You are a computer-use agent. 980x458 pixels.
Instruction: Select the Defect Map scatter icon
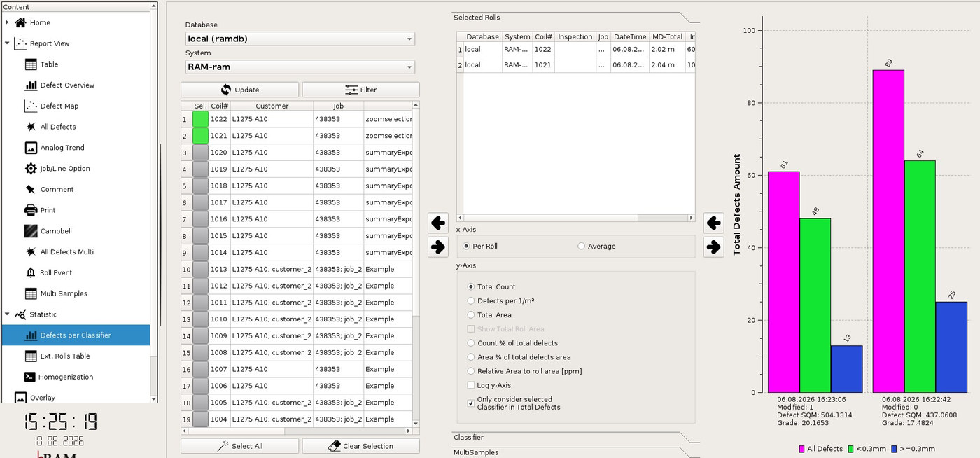click(31, 106)
